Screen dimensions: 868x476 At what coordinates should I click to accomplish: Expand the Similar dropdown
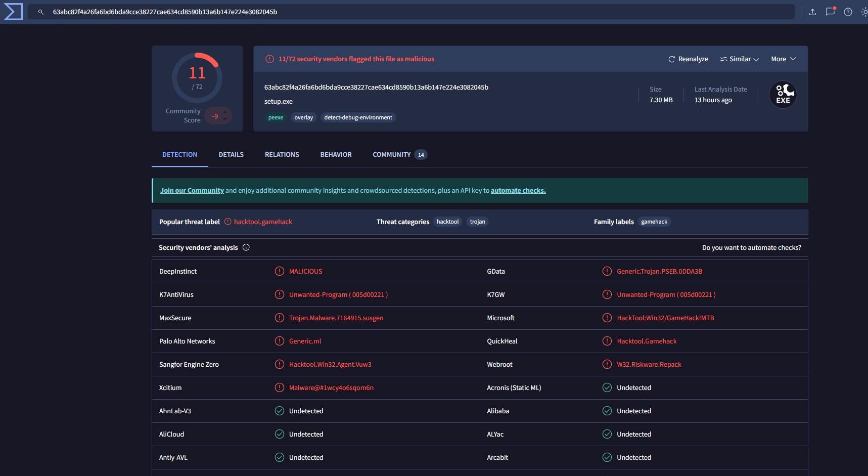(740, 59)
